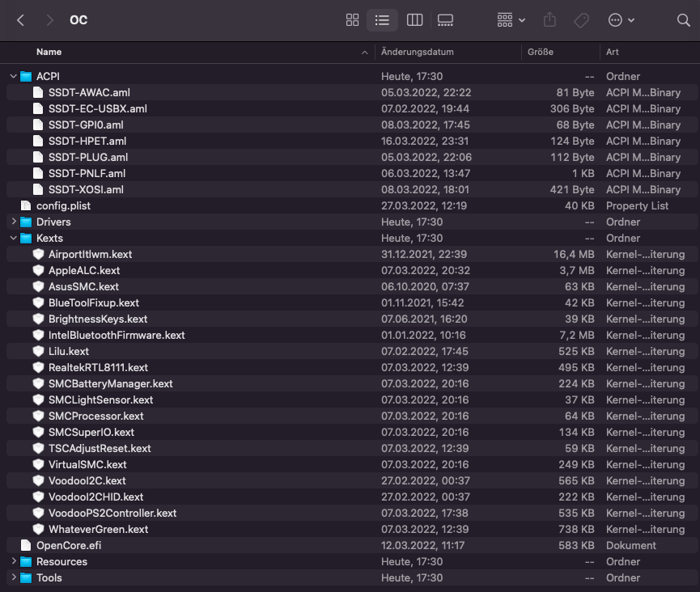700x592 pixels.
Task: Click the VirtualSMC.kext shield icon
Action: [38, 464]
